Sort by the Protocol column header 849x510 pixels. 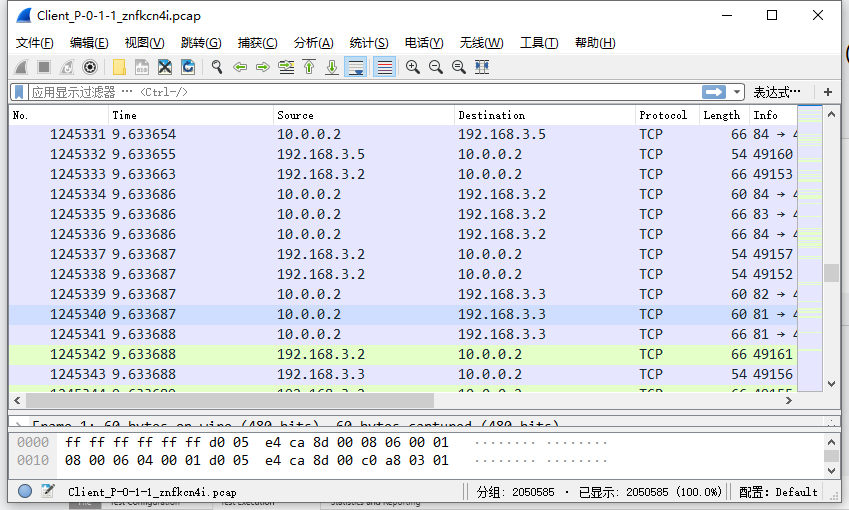667,115
